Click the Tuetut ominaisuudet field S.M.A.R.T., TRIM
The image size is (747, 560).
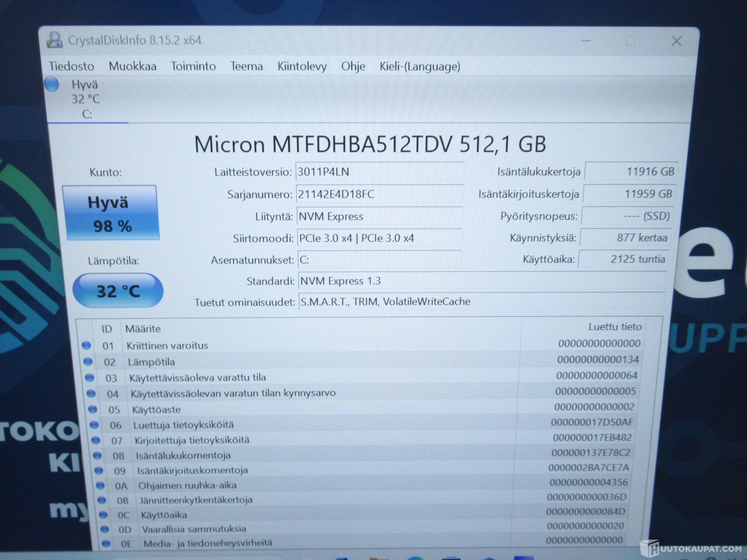pyautogui.click(x=482, y=302)
